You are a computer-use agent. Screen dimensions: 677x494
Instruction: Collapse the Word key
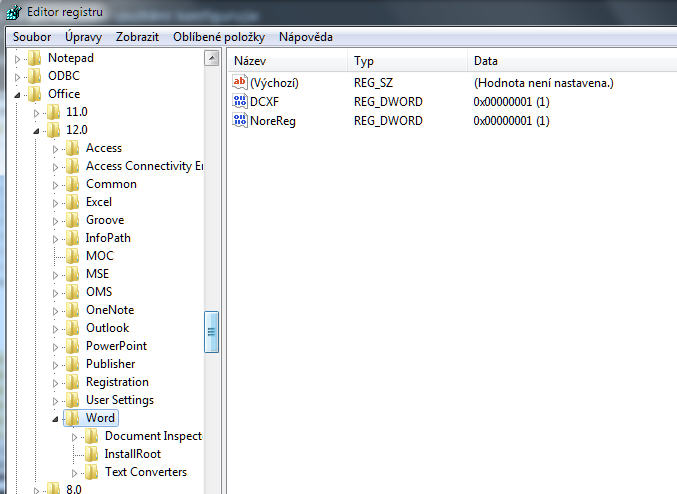55,419
